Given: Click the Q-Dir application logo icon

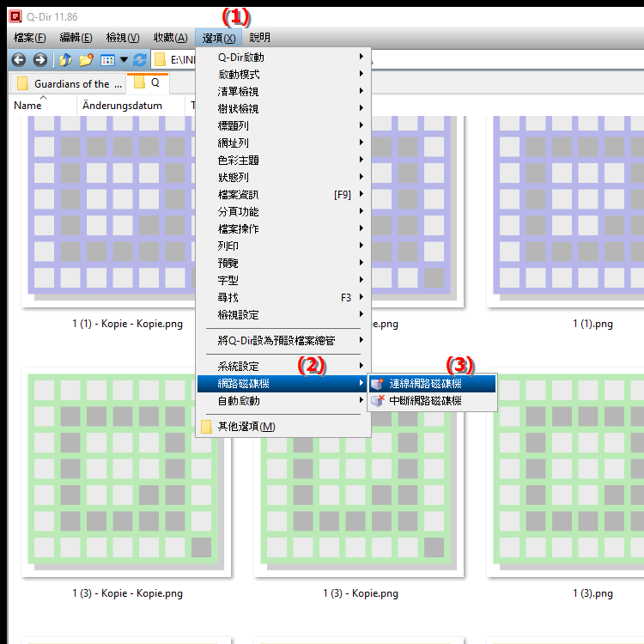Looking at the screenshot, I should pyautogui.click(x=15, y=16).
